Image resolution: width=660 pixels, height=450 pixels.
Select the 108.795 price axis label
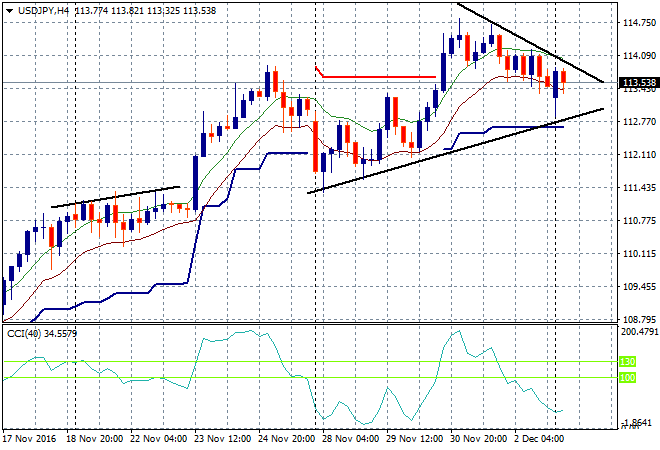(x=639, y=319)
